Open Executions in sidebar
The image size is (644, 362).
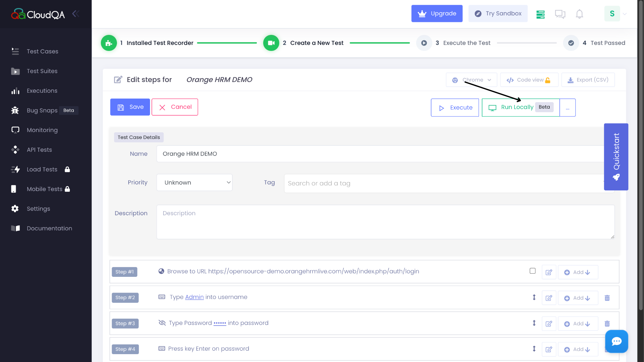point(42,91)
